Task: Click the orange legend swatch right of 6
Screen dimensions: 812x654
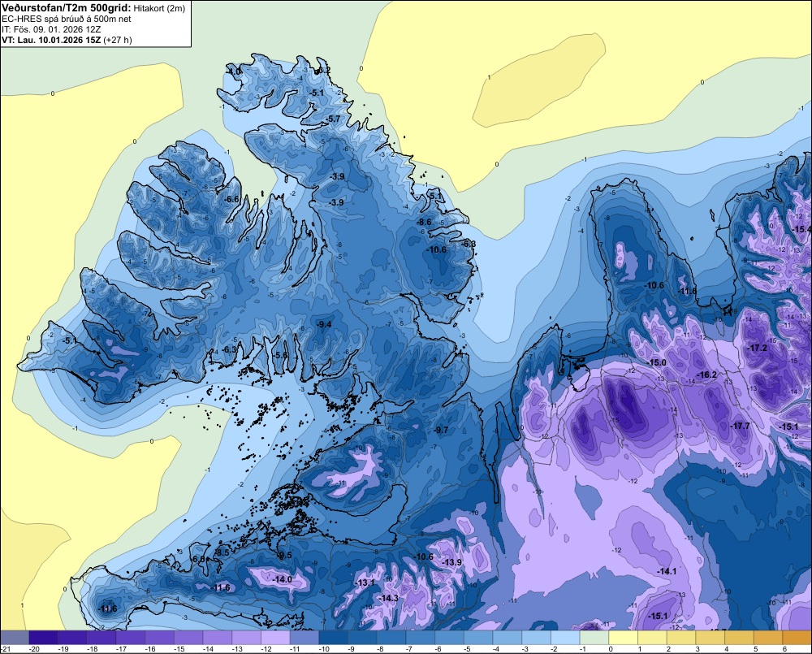Action: click(x=797, y=638)
